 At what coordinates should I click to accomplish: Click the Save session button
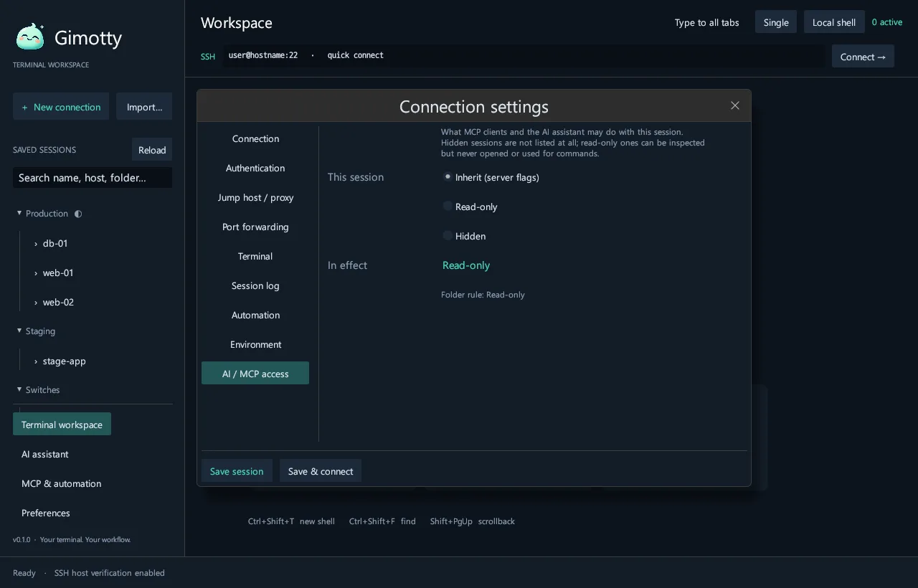point(237,471)
